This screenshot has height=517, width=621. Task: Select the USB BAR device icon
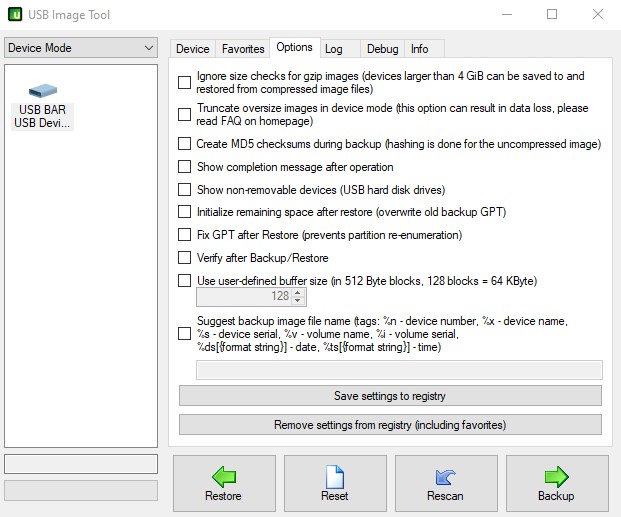point(43,94)
